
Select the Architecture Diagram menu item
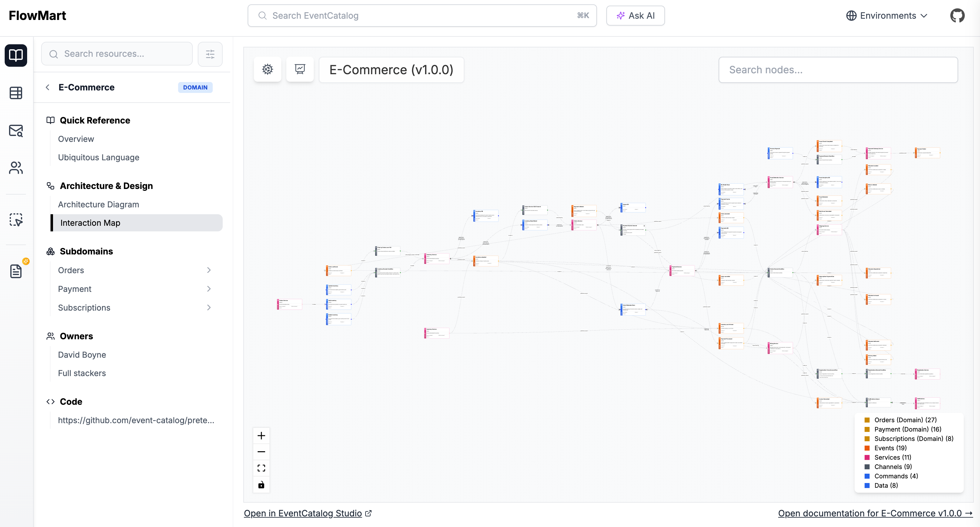pyautogui.click(x=99, y=204)
